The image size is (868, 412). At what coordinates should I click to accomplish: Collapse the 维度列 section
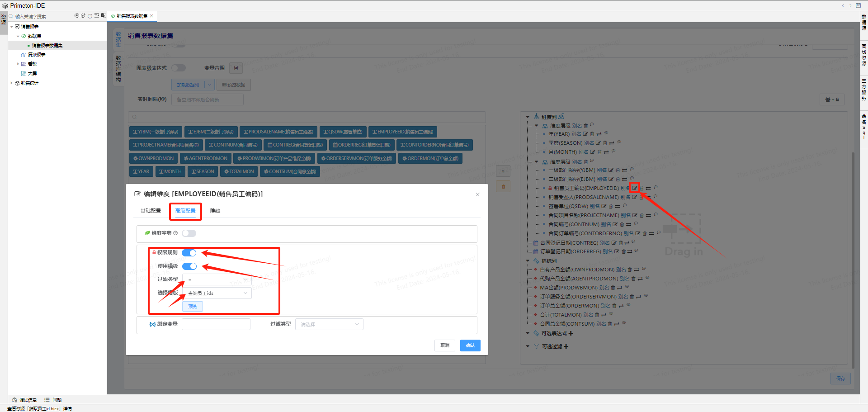(528, 117)
